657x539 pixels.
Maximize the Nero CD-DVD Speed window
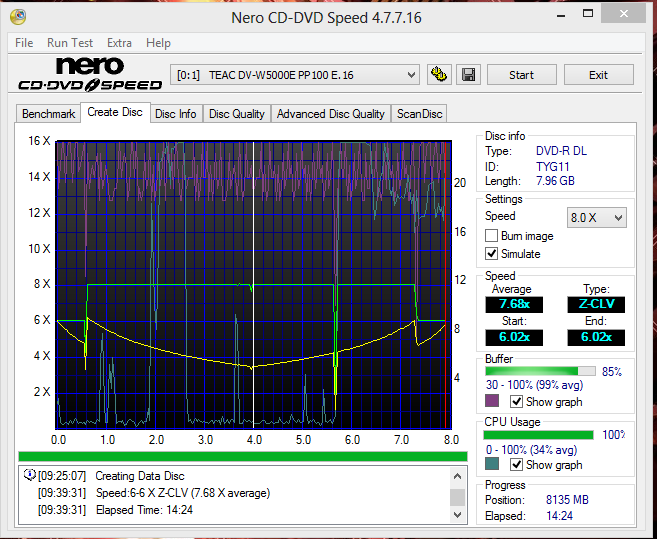coord(588,14)
